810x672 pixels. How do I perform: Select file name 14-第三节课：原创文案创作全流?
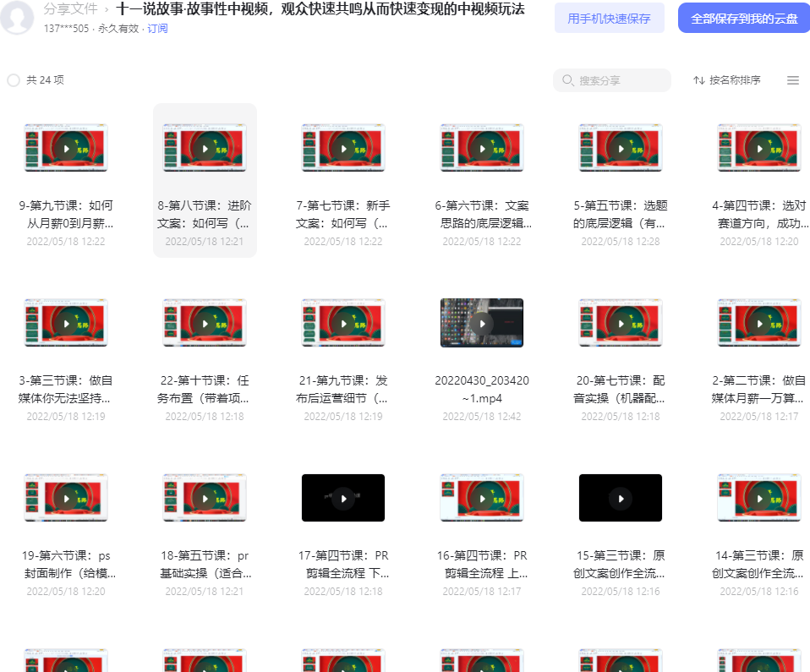tap(759, 565)
